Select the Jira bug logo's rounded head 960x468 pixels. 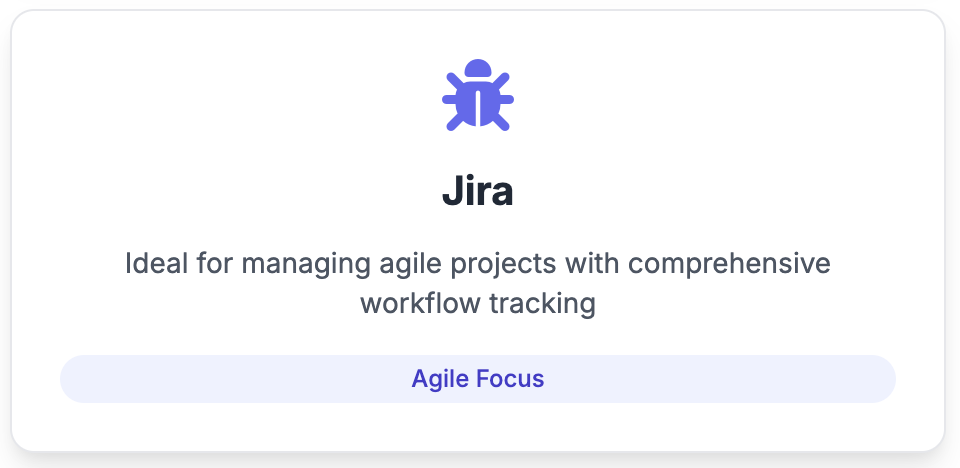click(478, 68)
